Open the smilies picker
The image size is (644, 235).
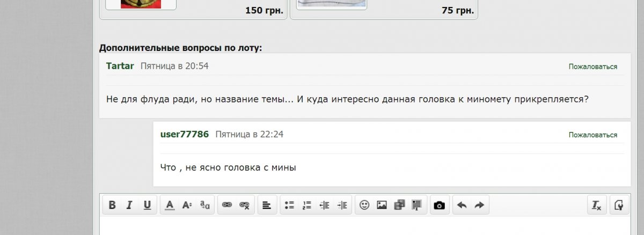coord(364,205)
